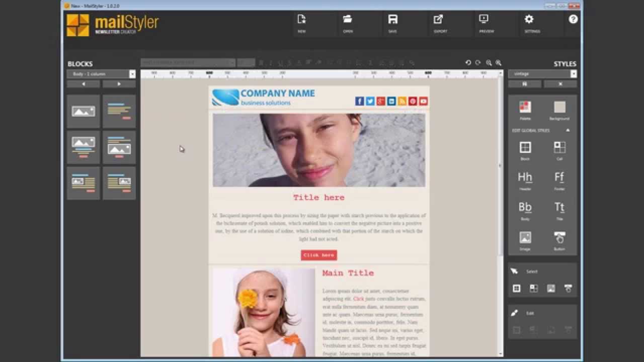
Task: Open the global Button style editor
Action: click(559, 238)
